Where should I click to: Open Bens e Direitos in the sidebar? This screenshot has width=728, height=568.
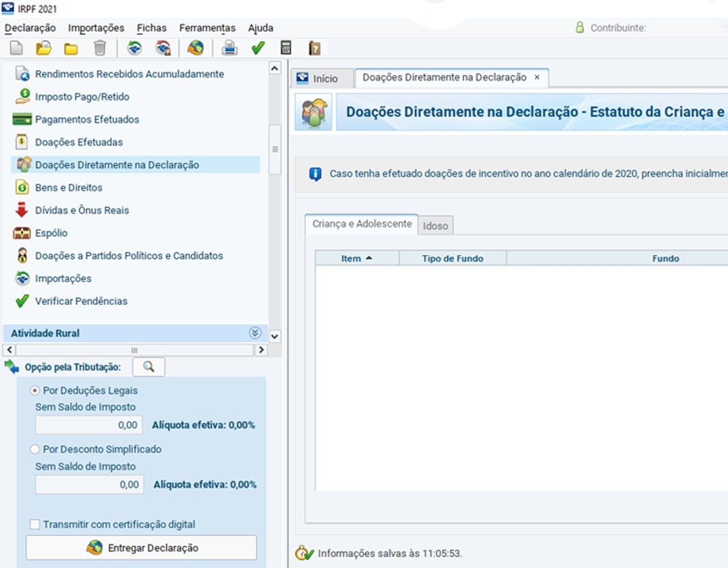(68, 188)
